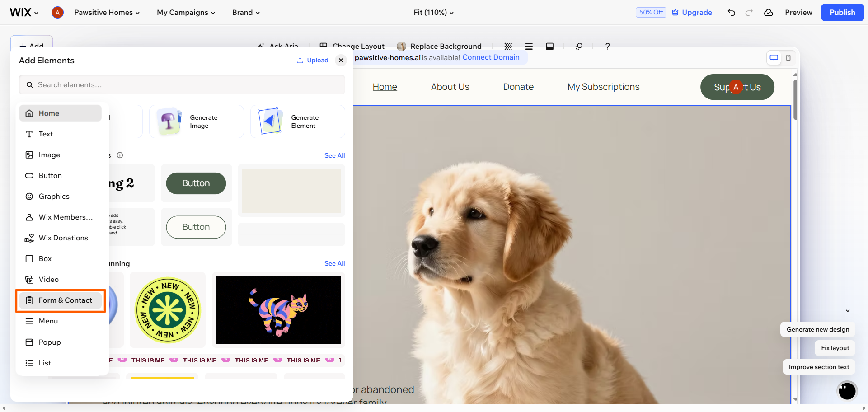The image size is (868, 412).
Task: Add the filled green Button element
Action: 196,183
